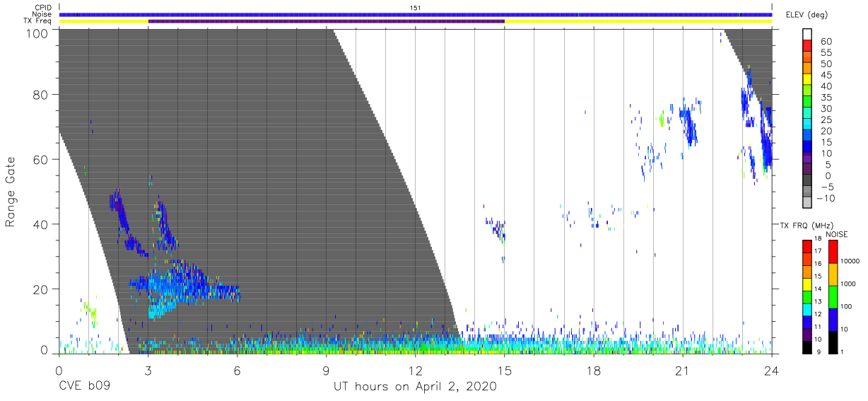Click the x-axis hour label 3

click(148, 370)
